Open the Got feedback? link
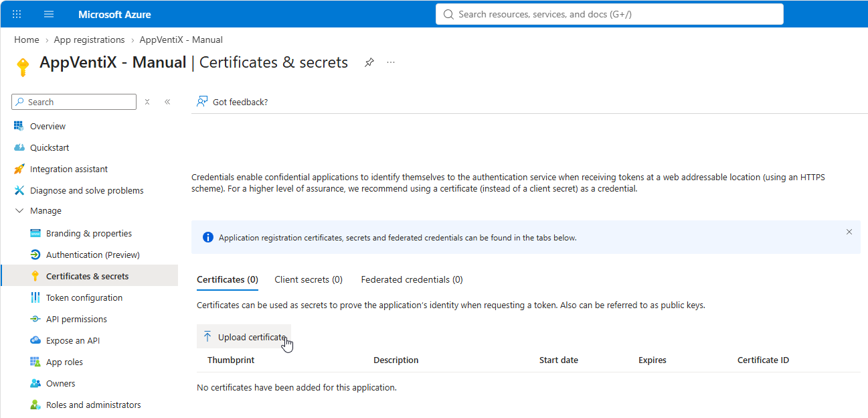The height and width of the screenshot is (418, 868). click(x=240, y=102)
